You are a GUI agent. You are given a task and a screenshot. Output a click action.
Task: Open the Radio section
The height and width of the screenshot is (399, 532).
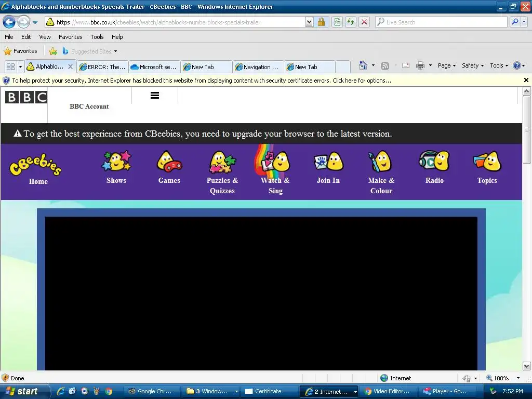(434, 168)
